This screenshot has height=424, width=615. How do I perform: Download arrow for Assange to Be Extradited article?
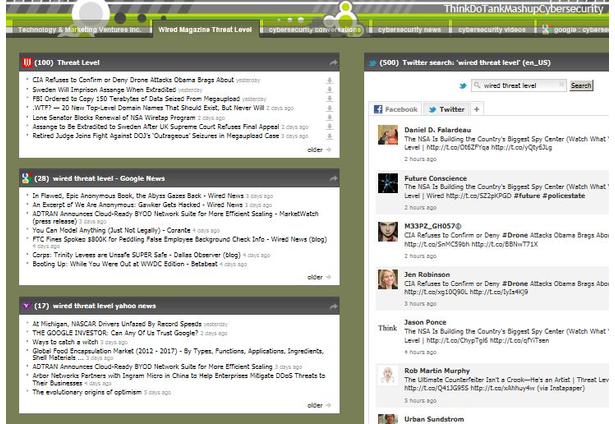(329, 127)
